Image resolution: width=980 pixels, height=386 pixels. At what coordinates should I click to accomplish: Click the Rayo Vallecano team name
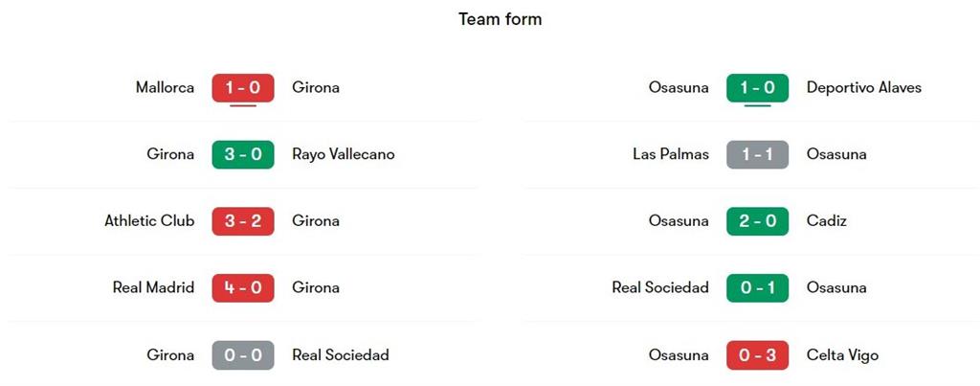point(343,154)
